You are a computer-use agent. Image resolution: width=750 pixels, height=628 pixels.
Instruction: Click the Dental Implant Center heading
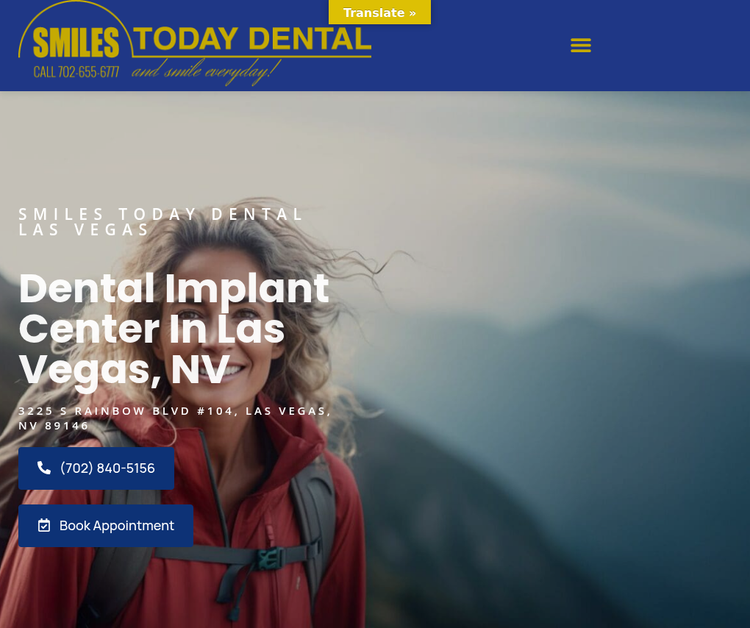tap(174, 329)
